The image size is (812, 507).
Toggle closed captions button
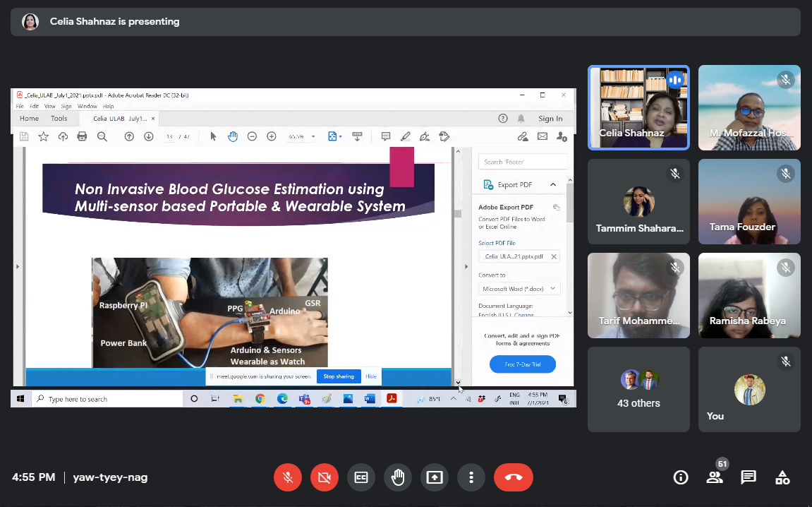361,477
